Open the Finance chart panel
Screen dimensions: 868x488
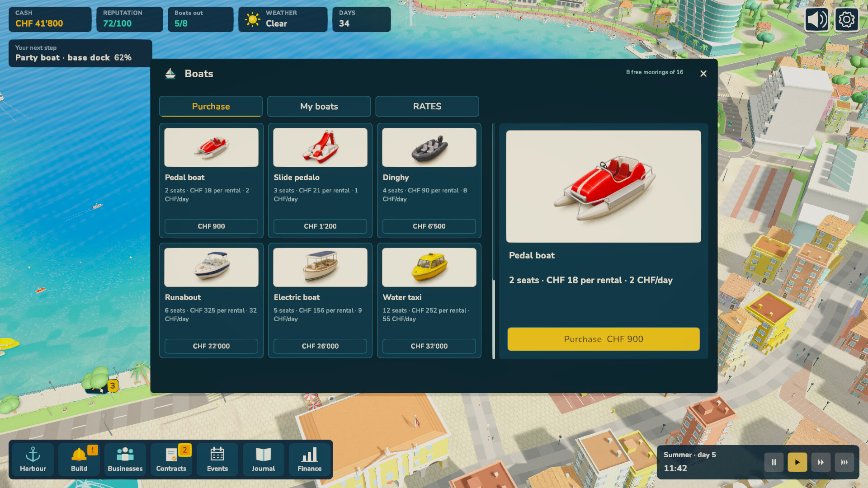[310, 460]
